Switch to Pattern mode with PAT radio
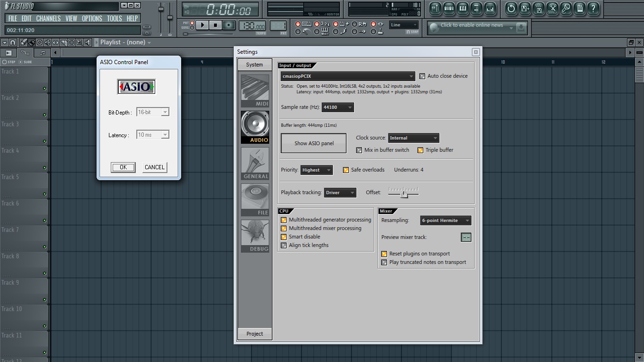 (x=192, y=23)
